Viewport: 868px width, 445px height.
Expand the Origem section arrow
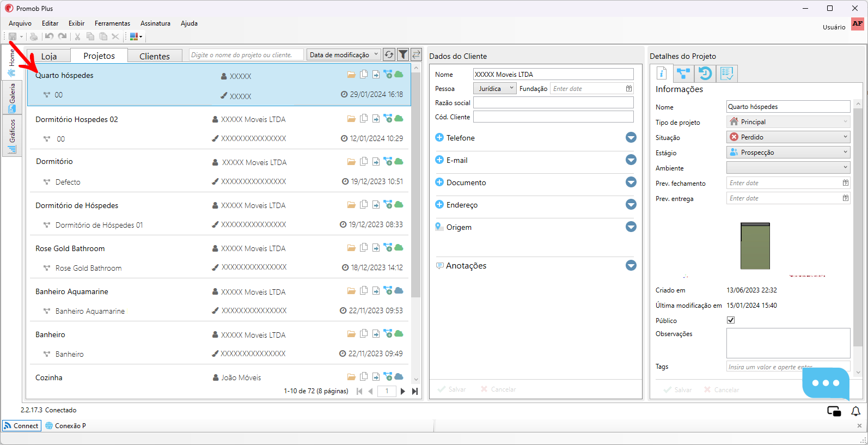[631, 227]
